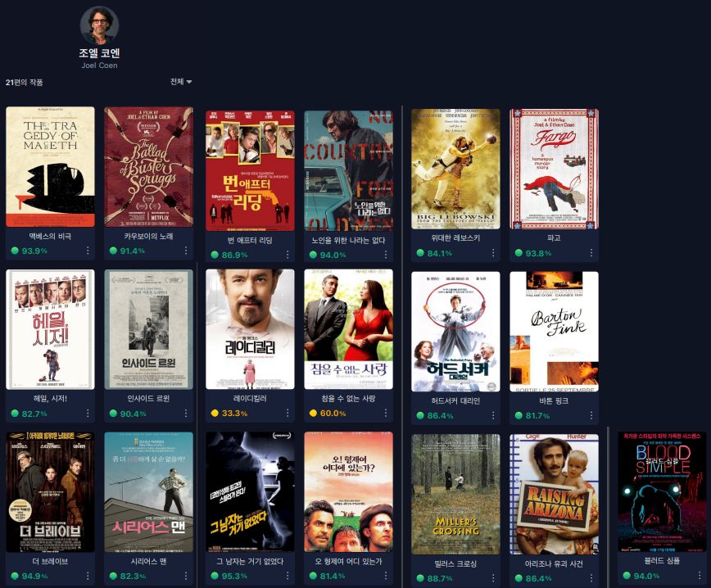Open the 허드서커 대리인 poster
This screenshot has height=588, width=711.
tap(455, 332)
